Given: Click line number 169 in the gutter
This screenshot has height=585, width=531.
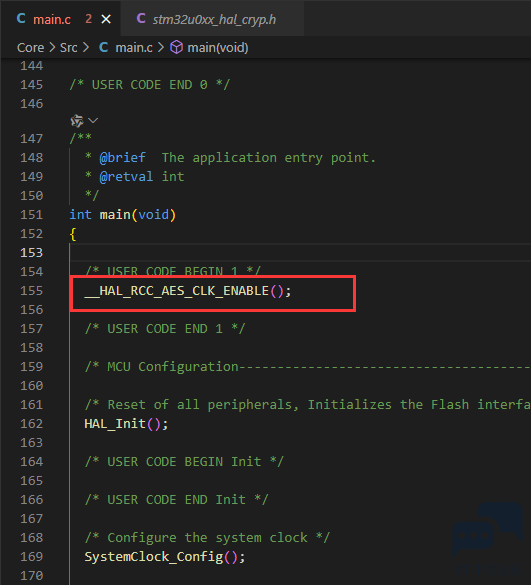Looking at the screenshot, I should click(32, 557).
